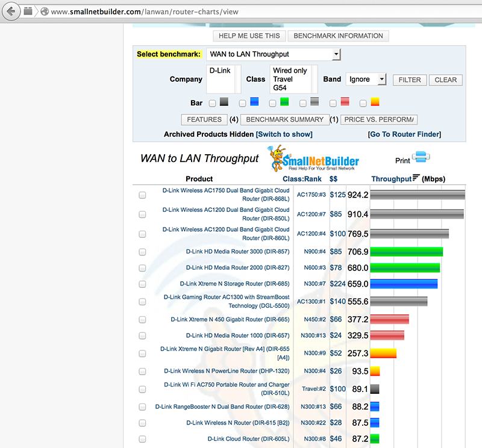482x448 pixels.
Task: Click the bookmarks folder icon near address bar
Action: pos(28,11)
